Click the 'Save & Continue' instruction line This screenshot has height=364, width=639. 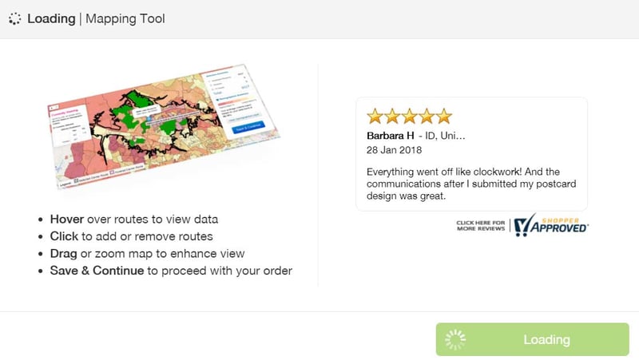170,271
